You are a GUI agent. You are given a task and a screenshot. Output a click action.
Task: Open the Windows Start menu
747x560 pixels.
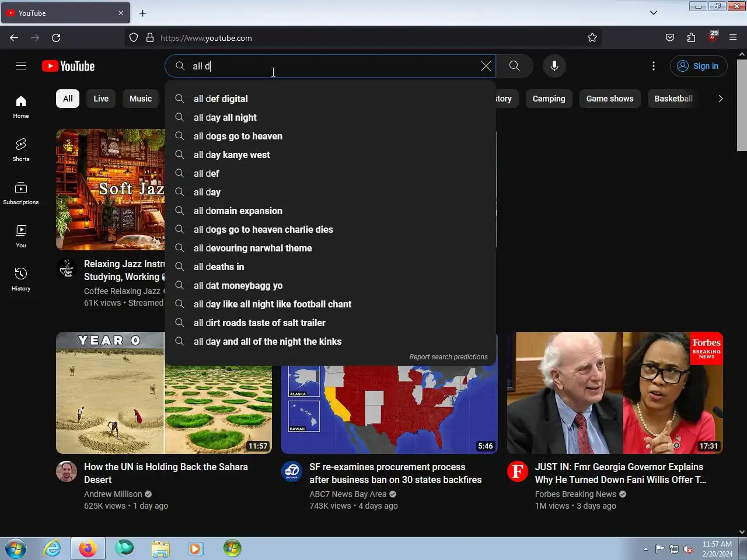click(16, 548)
